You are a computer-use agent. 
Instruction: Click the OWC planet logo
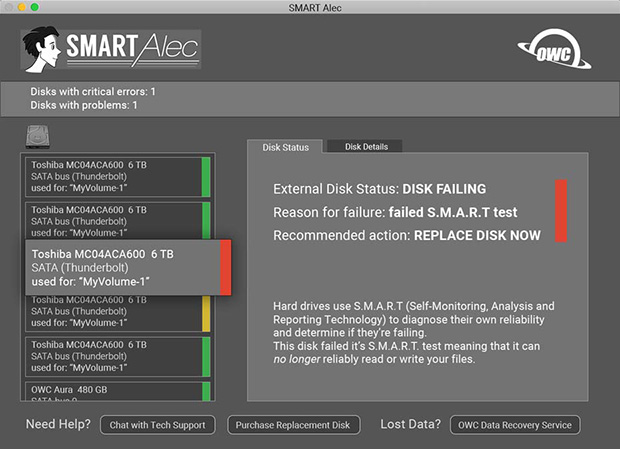coord(555,49)
